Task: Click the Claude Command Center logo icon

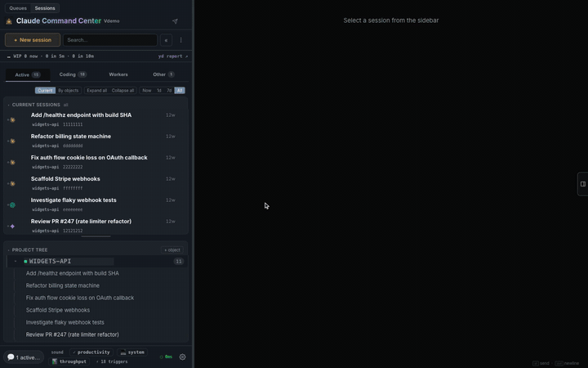Action: tap(9, 21)
